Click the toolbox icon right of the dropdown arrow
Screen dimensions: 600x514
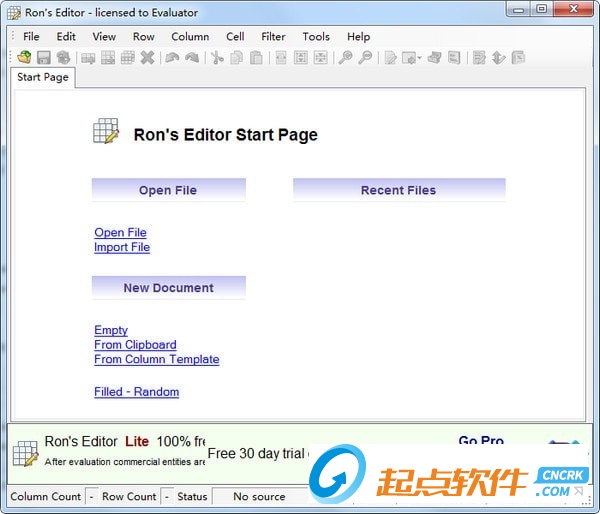click(434, 58)
